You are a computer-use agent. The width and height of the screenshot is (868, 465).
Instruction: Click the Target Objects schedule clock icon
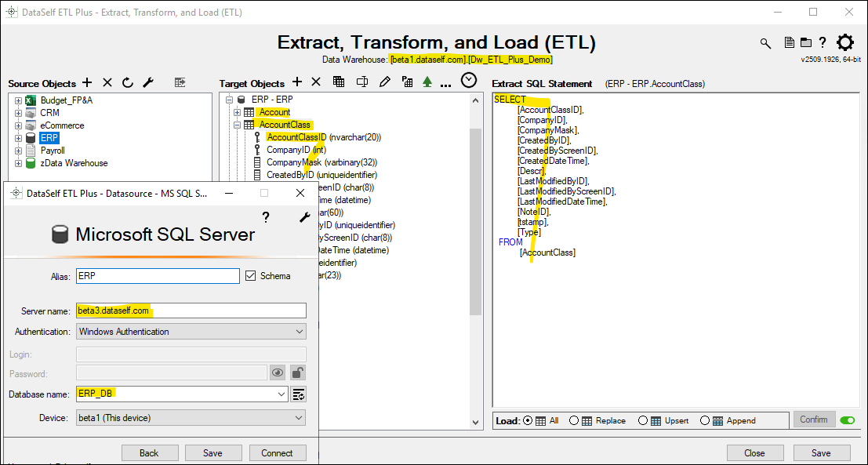pos(468,80)
